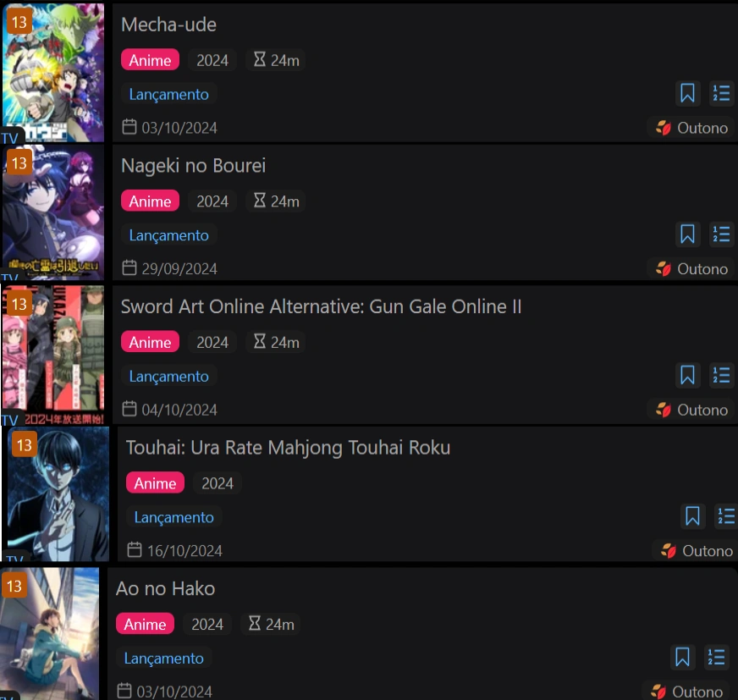
Task: Open list icon for Nageki no Bourei
Action: pyautogui.click(x=721, y=234)
